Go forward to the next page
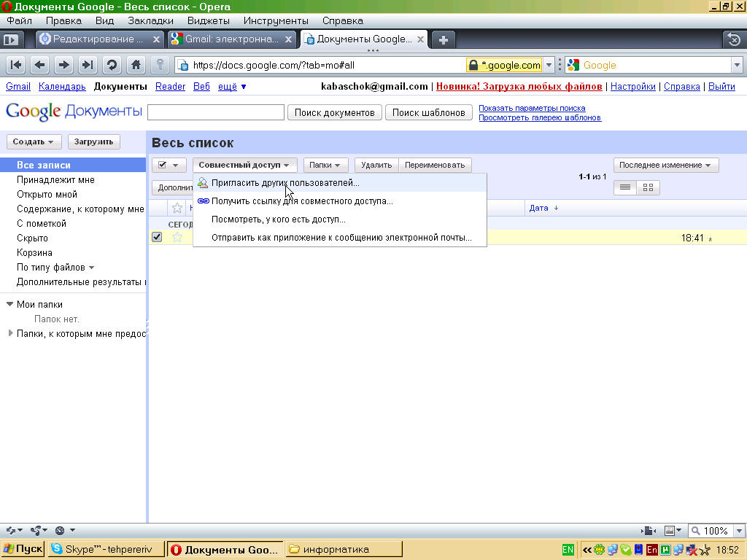 [x=64, y=65]
